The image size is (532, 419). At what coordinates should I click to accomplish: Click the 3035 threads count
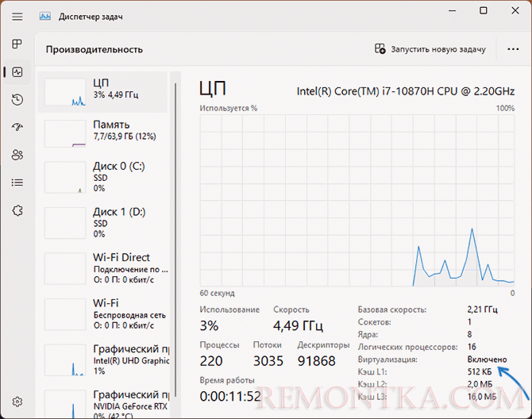(x=268, y=361)
